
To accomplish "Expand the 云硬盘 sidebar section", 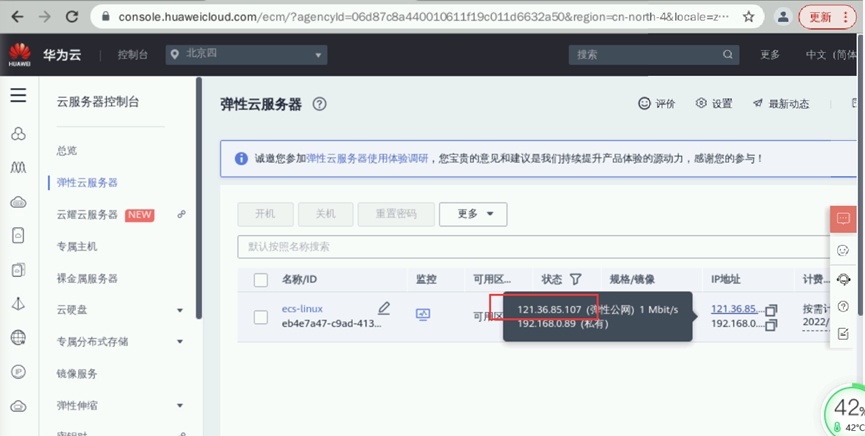I will coord(180,311).
